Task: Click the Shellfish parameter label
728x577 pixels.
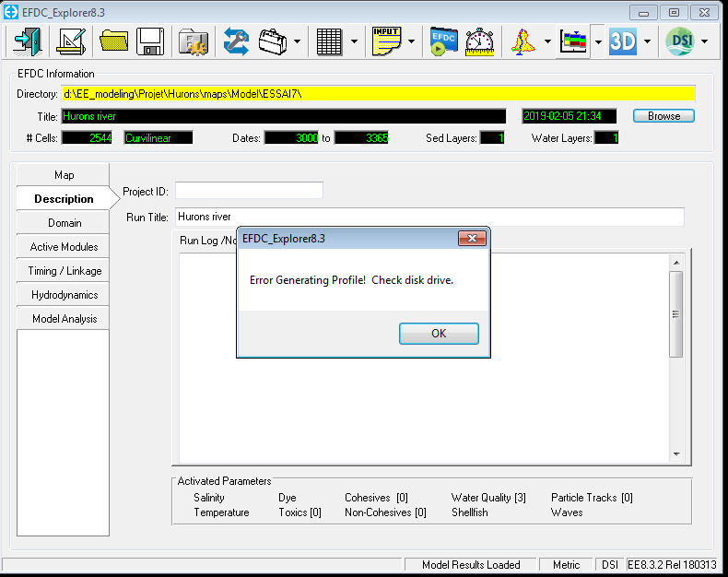Action: click(470, 512)
